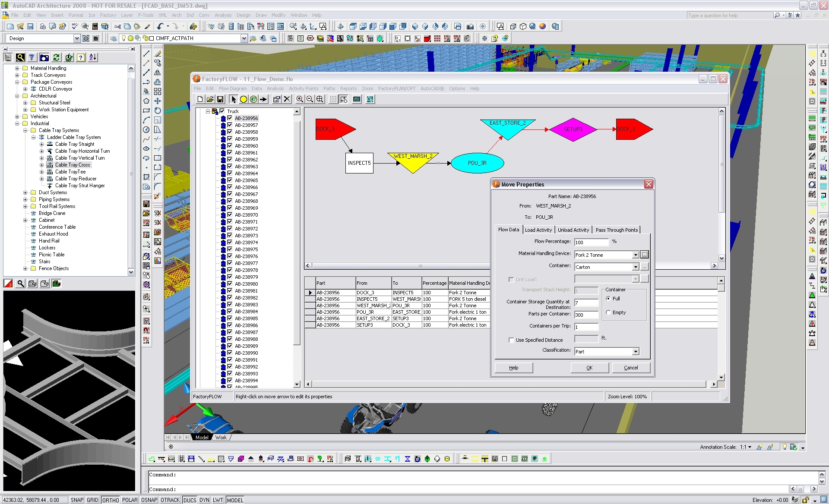Click AutoCAD Save diskette icon
Screen dimensions: 829x504
pyautogui.click(x=30, y=26)
